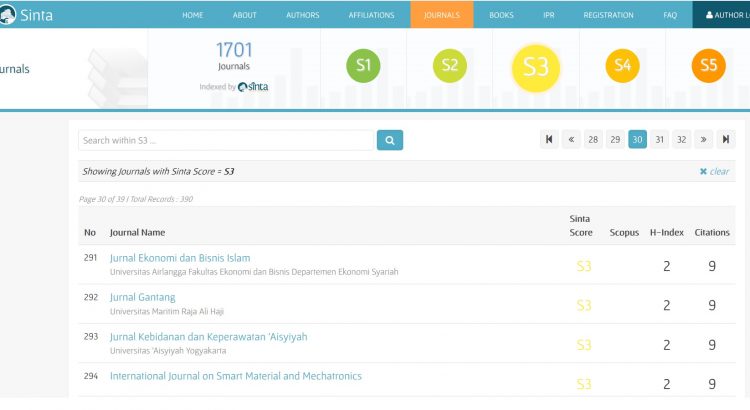Viewport: 750px width, 410px height.
Task: Go to next pages double-arrow
Action: 704,139
